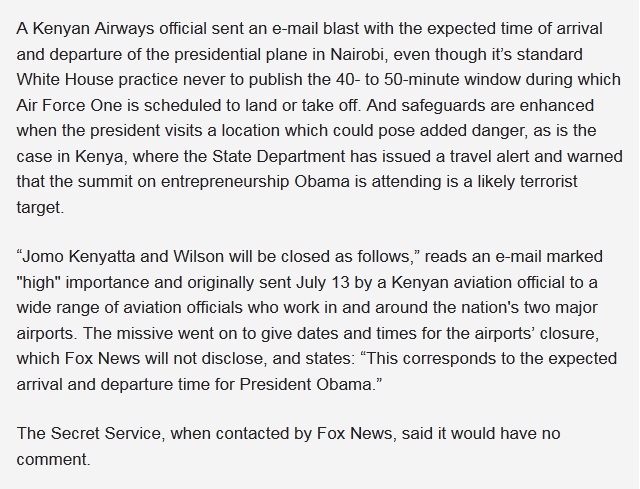The height and width of the screenshot is (489, 640).
Task: Click the word 'Wilson' in second paragraph
Action: 198,257
